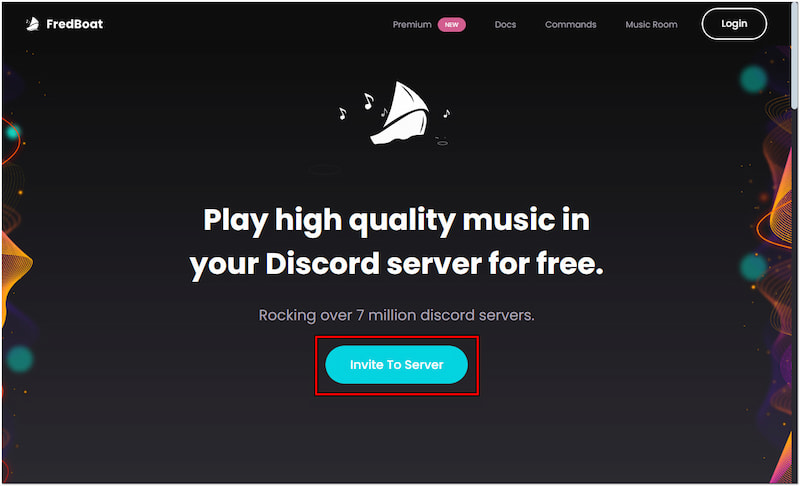Click Invite To Server button
The width and height of the screenshot is (800, 486).
pyautogui.click(x=396, y=365)
